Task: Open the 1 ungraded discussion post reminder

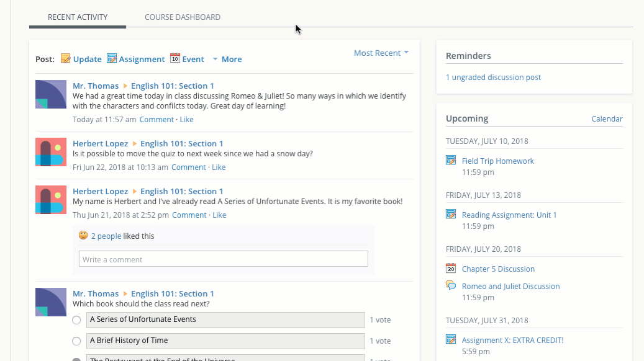Action: tap(493, 78)
